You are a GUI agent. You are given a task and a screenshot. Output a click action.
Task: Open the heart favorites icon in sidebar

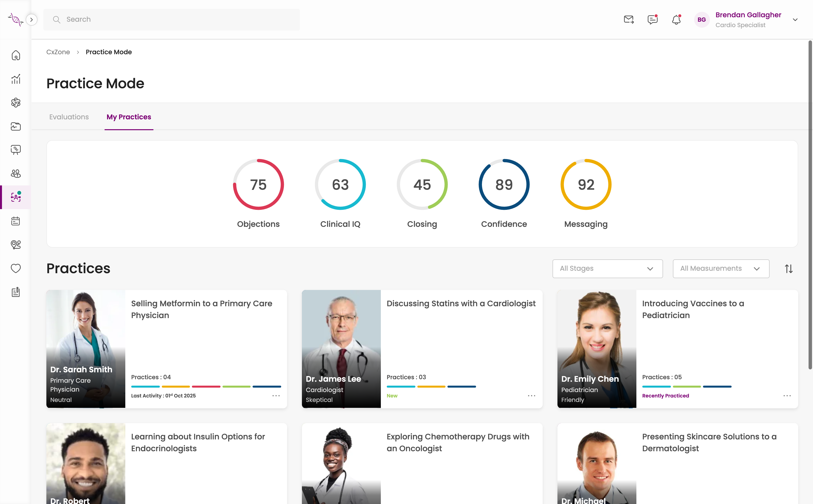16,268
